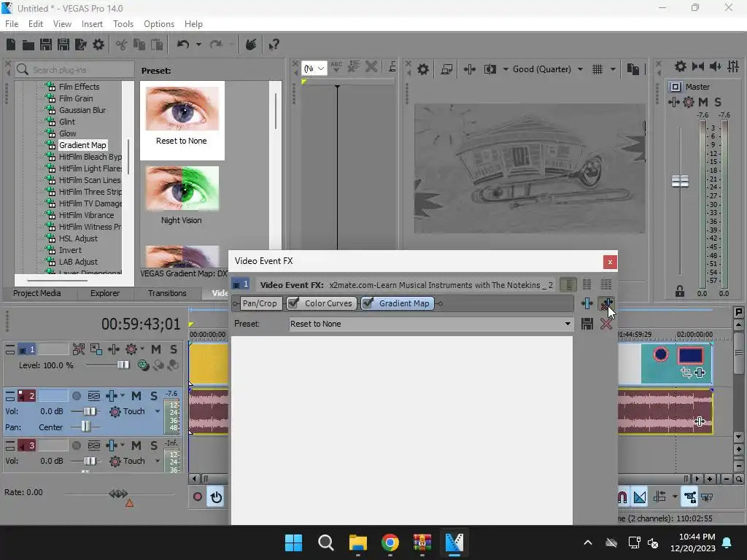Create a new project from toolbar

[11, 44]
